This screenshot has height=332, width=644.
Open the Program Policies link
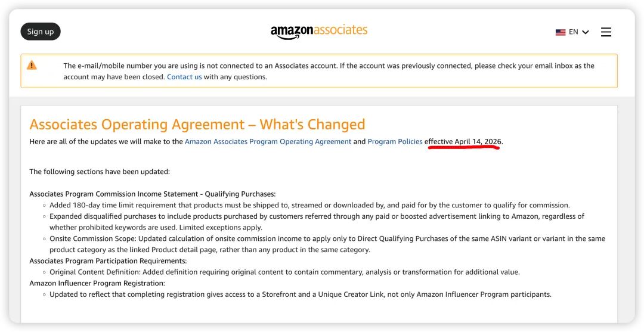[x=395, y=142]
